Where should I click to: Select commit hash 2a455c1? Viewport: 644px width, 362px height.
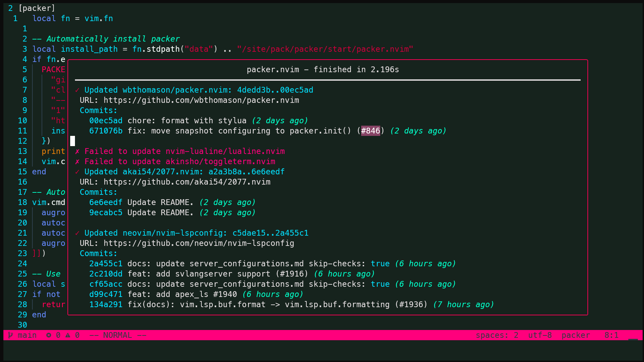[106, 264]
